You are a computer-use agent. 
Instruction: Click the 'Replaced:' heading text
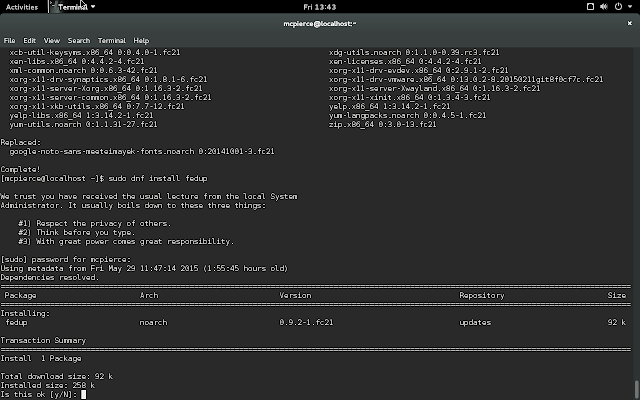(21, 142)
